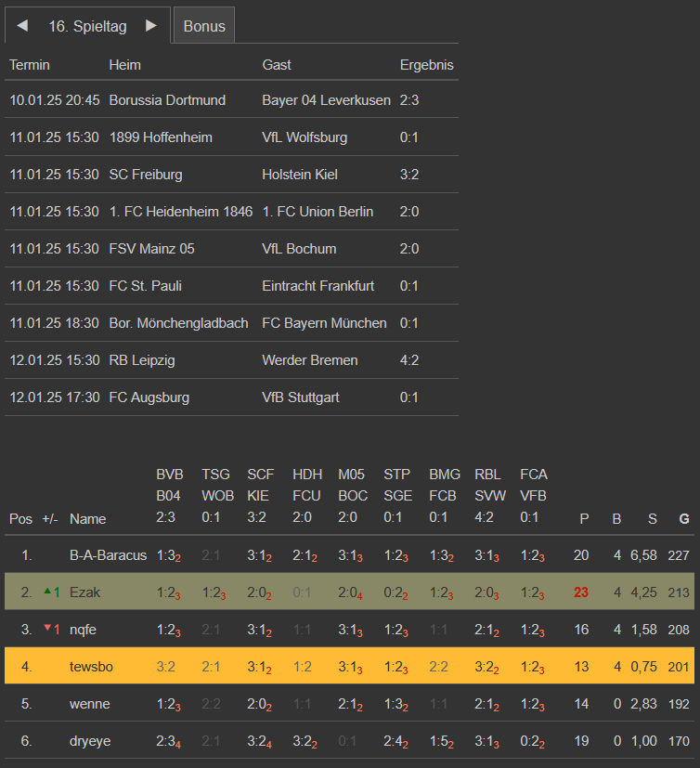Click green up arrow beside Ezak
The width and height of the screenshot is (700, 768).
45,592
